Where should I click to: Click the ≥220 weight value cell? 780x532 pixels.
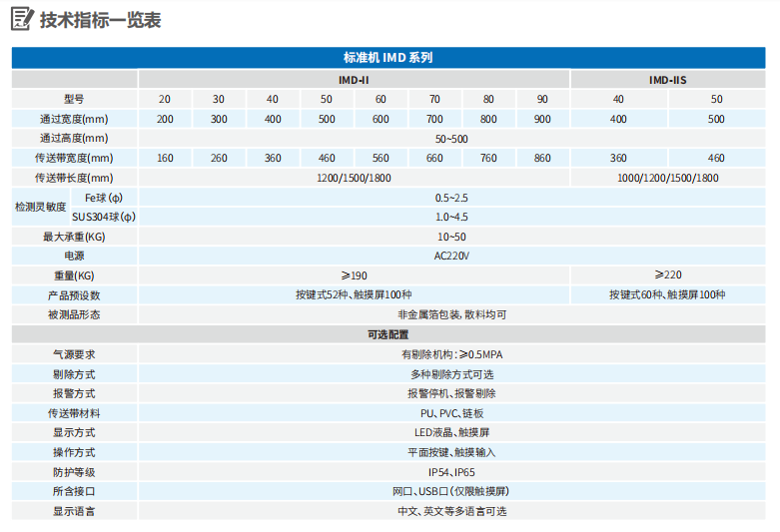pos(667,275)
